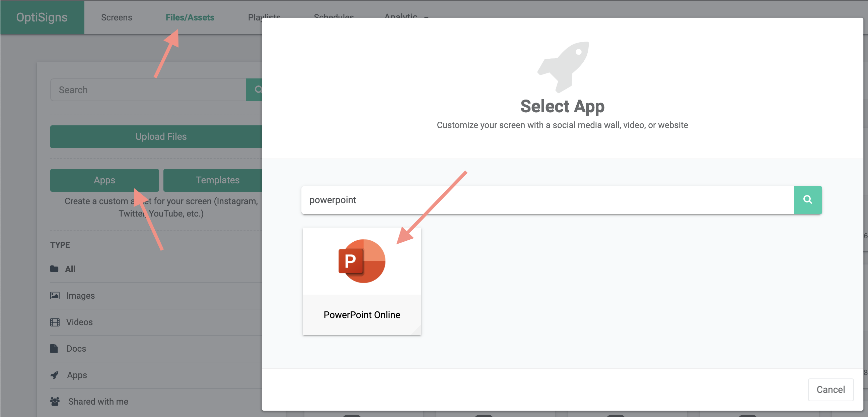Open the Schedules tab
The width and height of the screenshot is (868, 417).
334,15
